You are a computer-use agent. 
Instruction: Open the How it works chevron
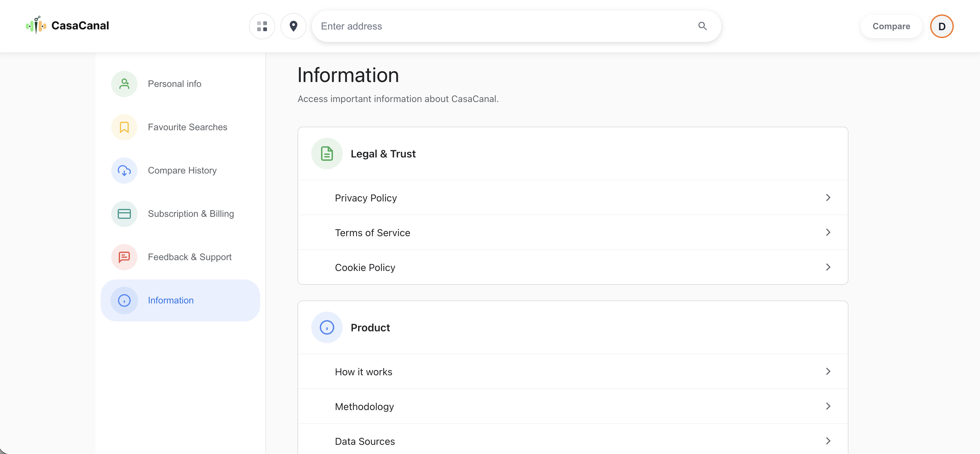pos(828,371)
